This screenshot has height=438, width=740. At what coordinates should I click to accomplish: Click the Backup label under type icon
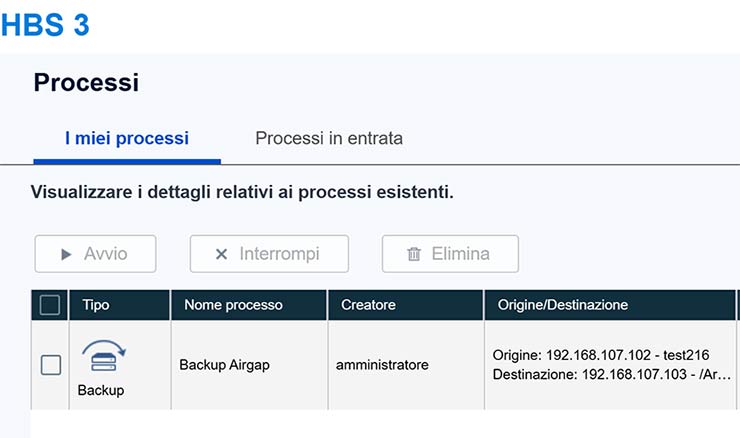point(101,390)
